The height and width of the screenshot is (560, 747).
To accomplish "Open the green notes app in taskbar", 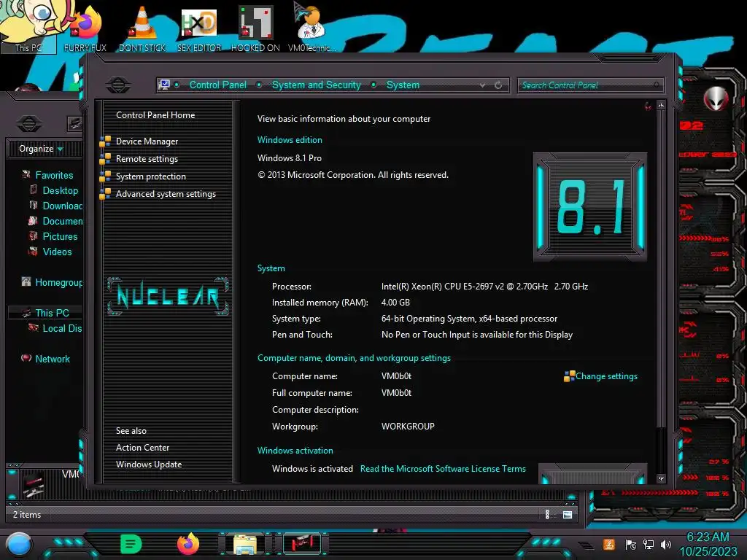I will [x=131, y=544].
